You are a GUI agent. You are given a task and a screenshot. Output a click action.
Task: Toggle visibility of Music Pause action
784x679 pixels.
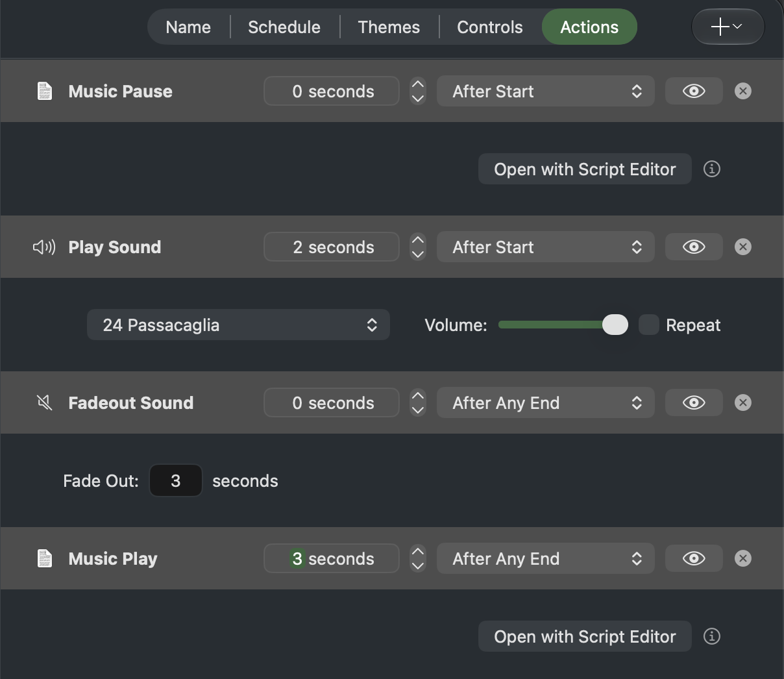click(694, 91)
